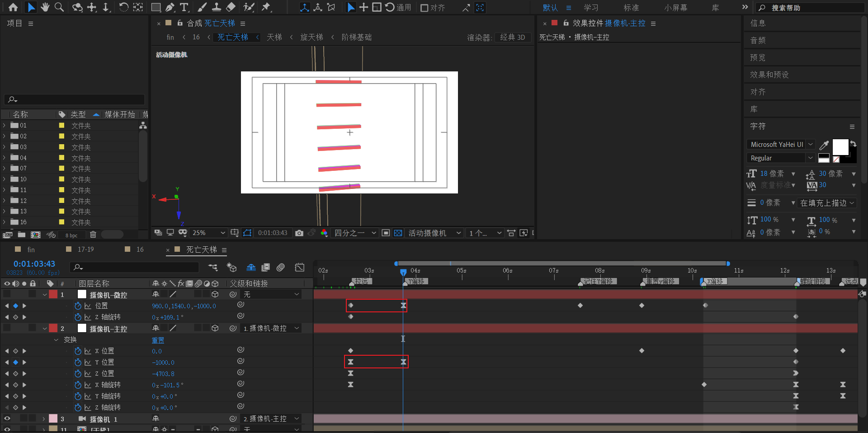
Task: Click the composition mini-flowchart icon in timeline
Action: 213,267
